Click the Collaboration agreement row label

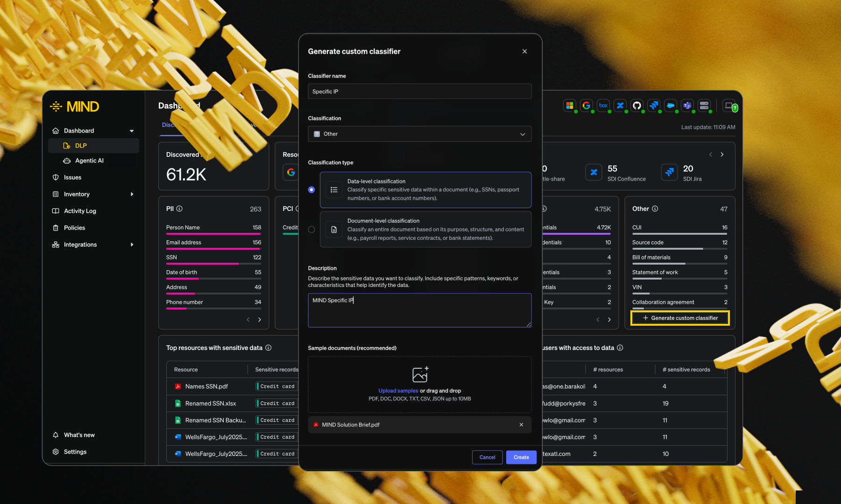coord(663,302)
